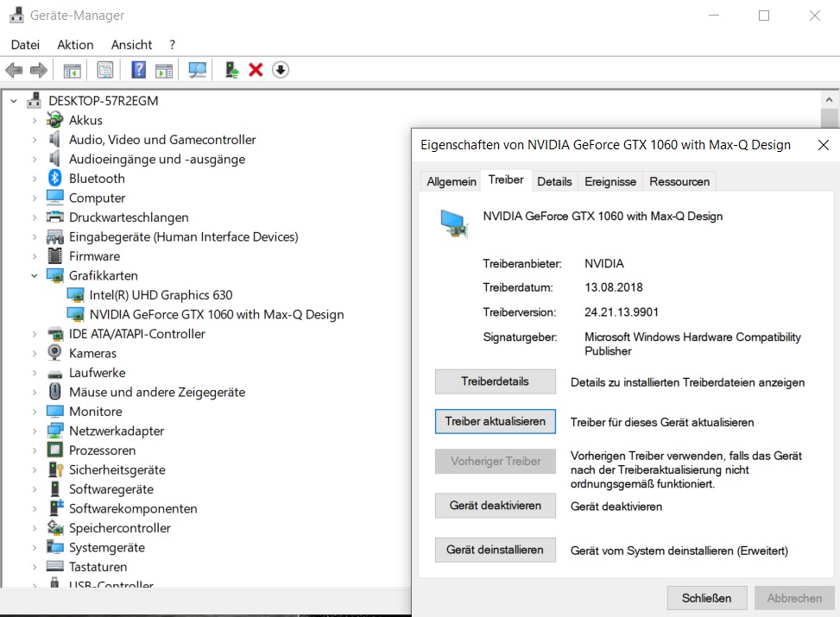Expand the Audioeingänge und -ausgänge category
This screenshot has width=840, height=617.
coord(35,159)
